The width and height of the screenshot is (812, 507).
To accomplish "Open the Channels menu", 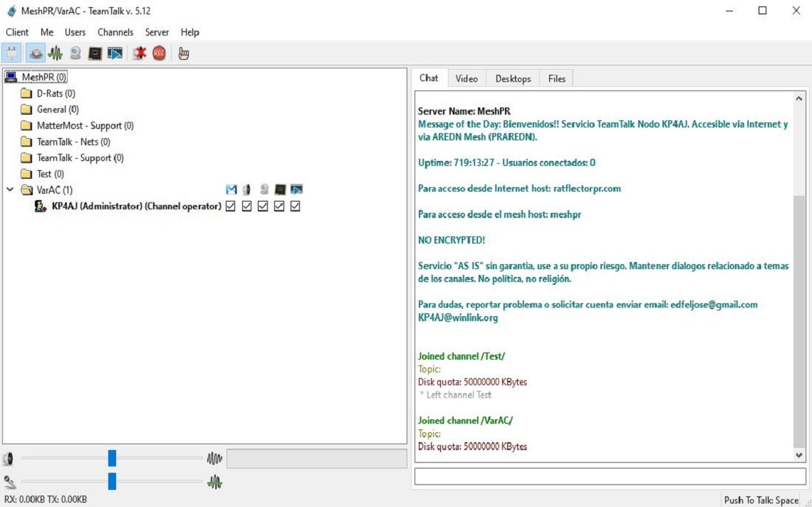I will point(115,32).
